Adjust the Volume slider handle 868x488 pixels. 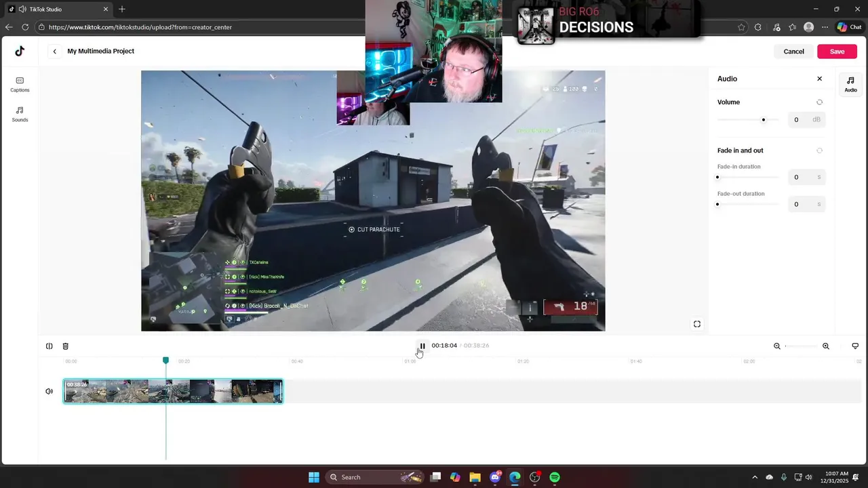764,120
